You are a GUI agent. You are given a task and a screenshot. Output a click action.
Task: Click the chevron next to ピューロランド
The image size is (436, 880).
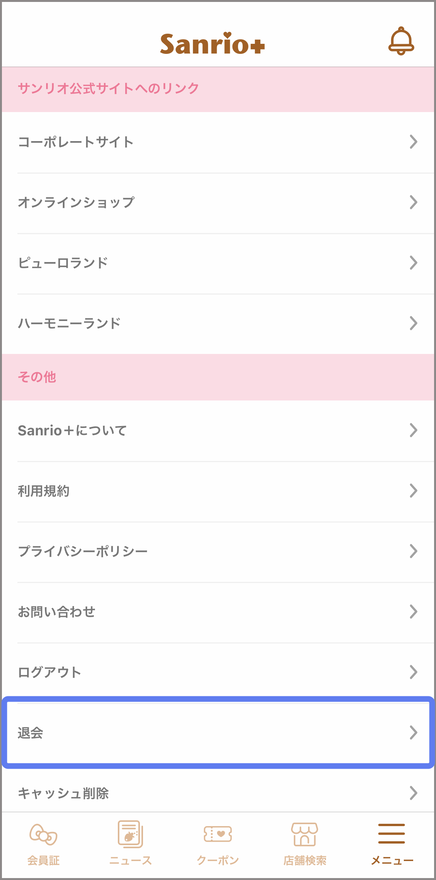pyautogui.click(x=414, y=263)
